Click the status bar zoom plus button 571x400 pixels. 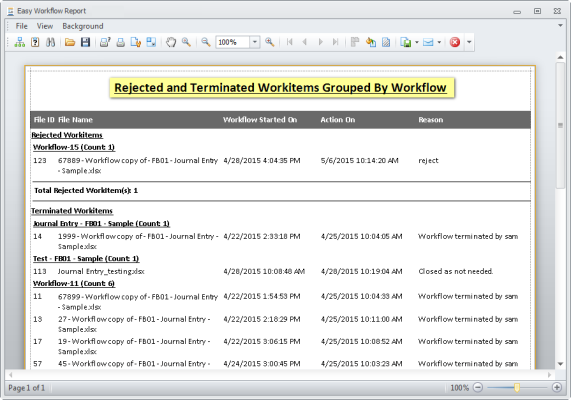(556, 388)
